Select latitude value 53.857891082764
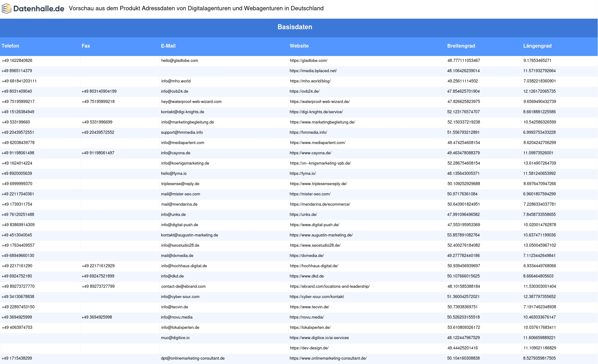Screen dimensions: 598x364 coord(463,235)
